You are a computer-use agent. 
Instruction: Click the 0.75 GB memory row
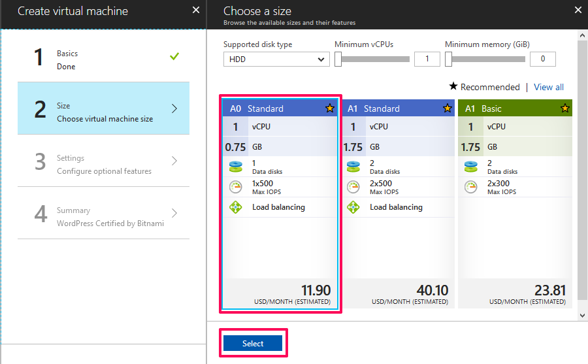click(280, 147)
